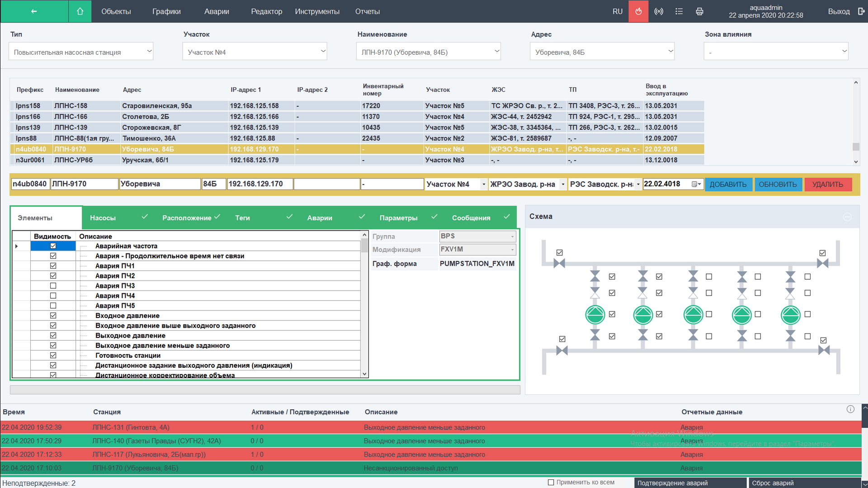Image resolution: width=868 pixels, height=488 pixels.
Task: Click the red УДАЛИТЬ button
Action: click(x=827, y=184)
